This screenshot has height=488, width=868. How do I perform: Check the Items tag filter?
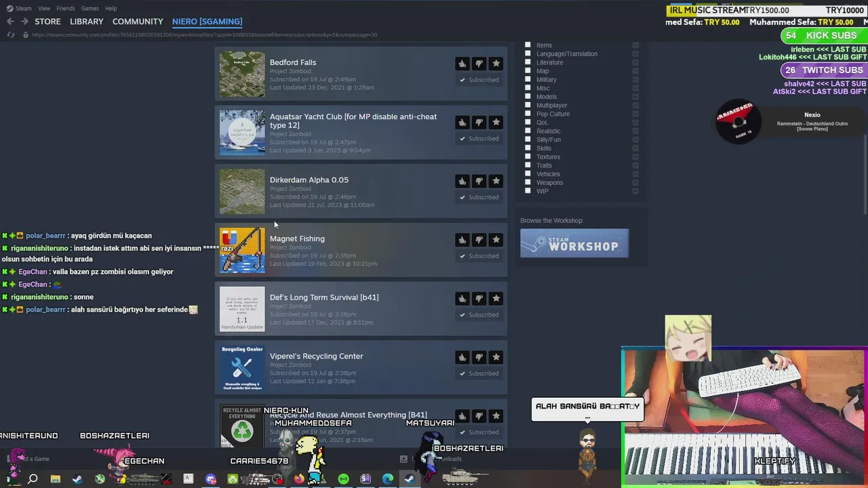coord(528,45)
